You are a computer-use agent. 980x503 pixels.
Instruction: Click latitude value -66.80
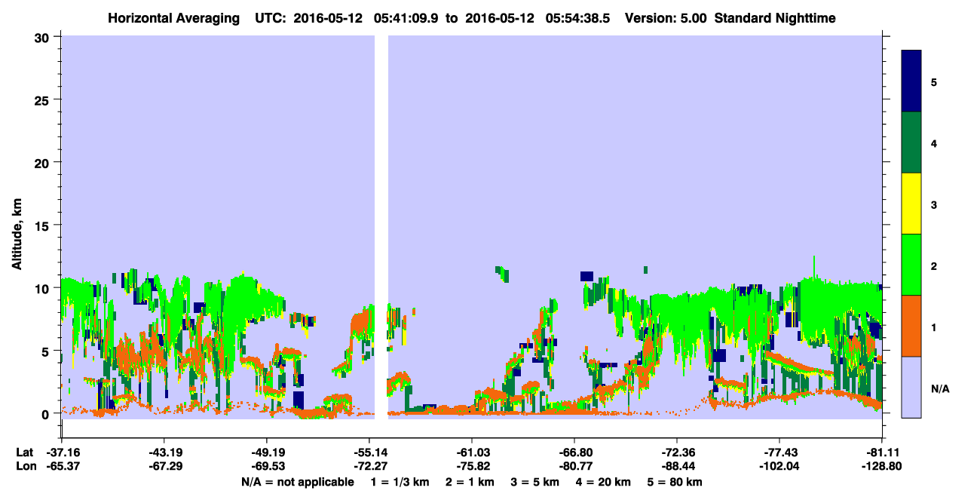(x=574, y=452)
